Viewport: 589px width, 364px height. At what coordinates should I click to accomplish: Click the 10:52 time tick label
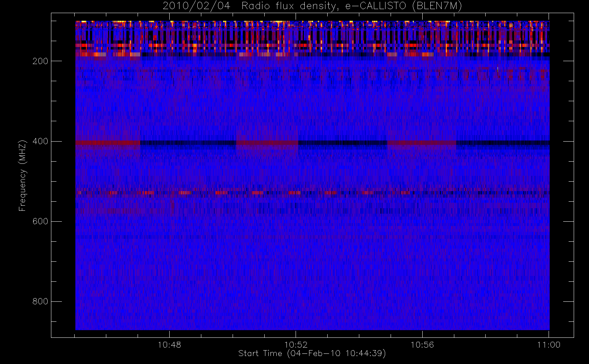pyautogui.click(x=296, y=345)
